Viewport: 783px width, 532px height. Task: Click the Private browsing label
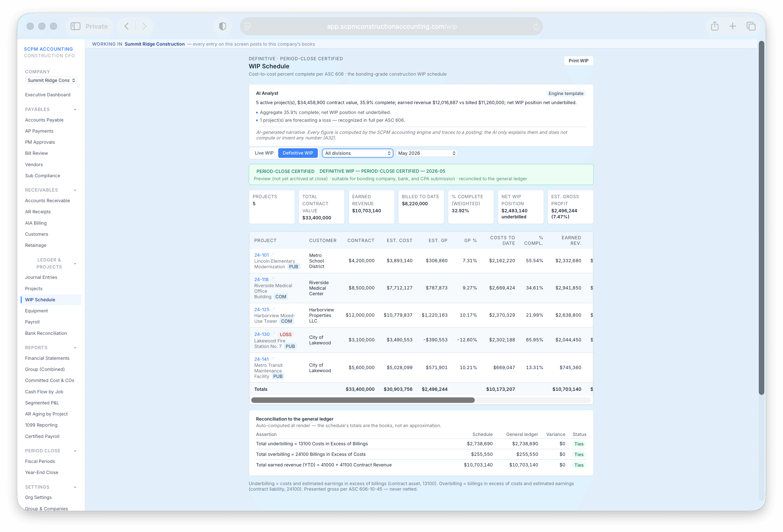click(x=96, y=26)
